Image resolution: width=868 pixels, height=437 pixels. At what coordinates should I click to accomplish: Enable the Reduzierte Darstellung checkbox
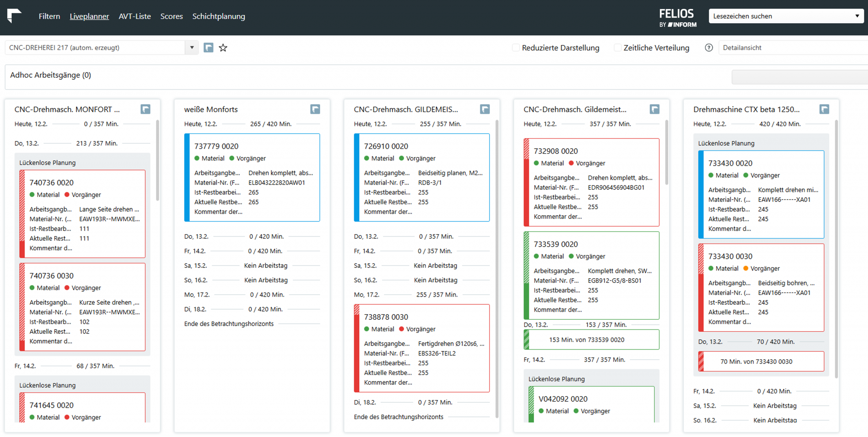(516, 47)
